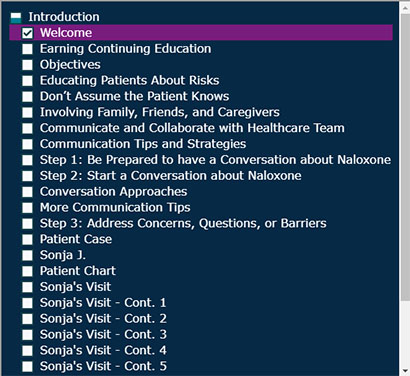Image resolution: width=410 pixels, height=376 pixels.
Task: Open Conversation Approaches
Action: (x=113, y=192)
